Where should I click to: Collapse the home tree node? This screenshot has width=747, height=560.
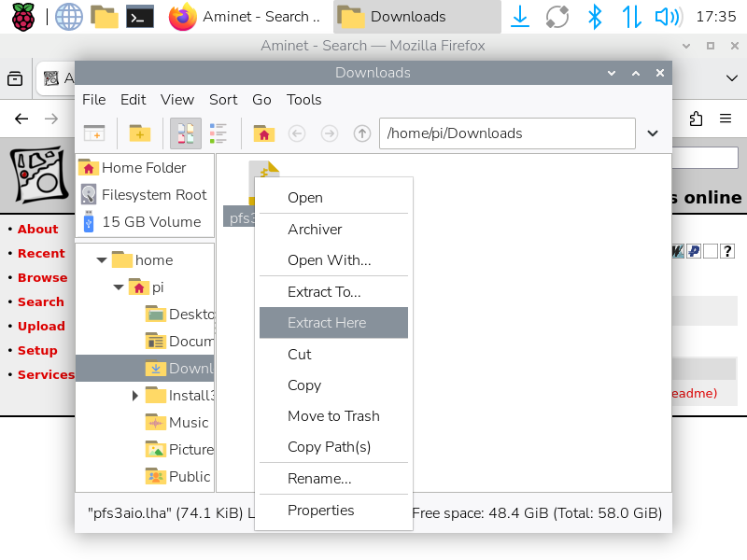102,260
